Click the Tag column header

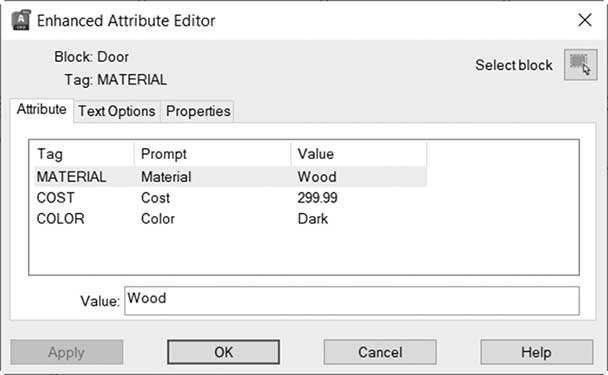coord(84,154)
